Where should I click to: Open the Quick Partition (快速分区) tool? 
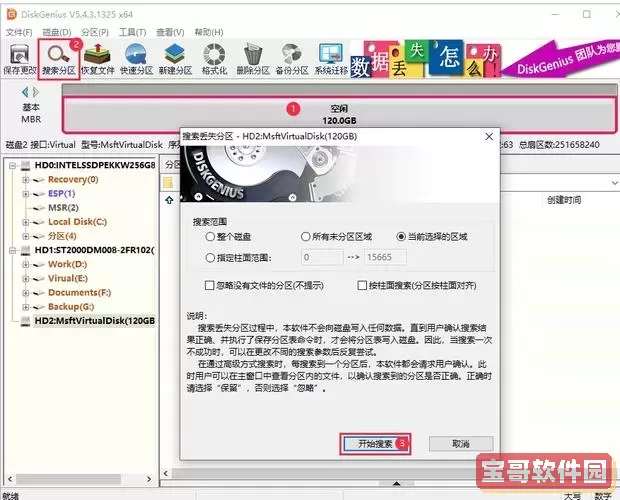pos(136,60)
